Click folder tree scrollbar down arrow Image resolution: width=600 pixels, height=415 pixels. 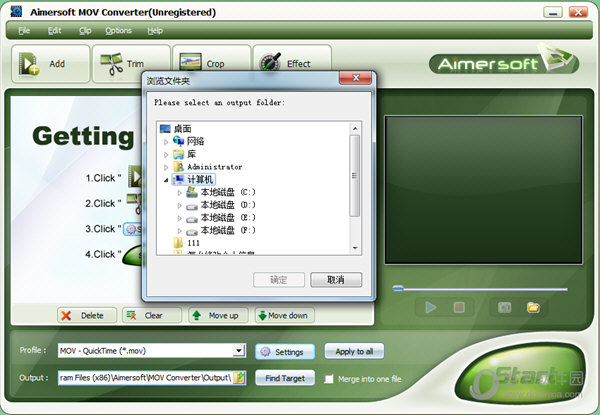coord(355,248)
